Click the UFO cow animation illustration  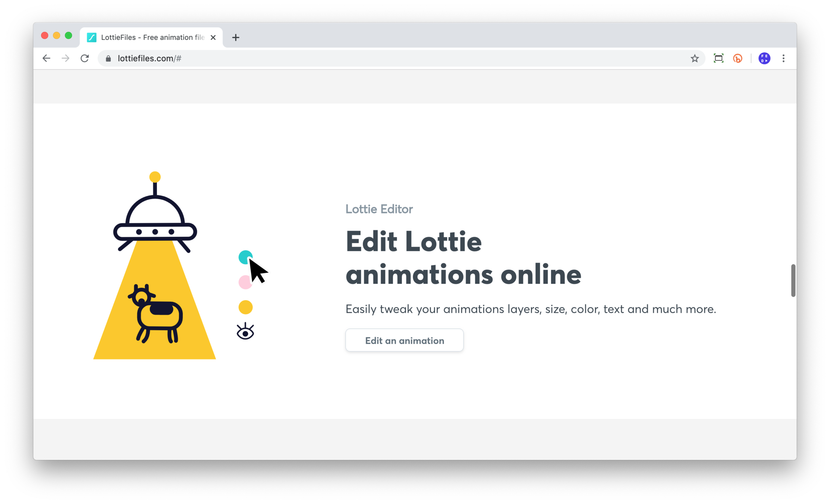(x=155, y=265)
